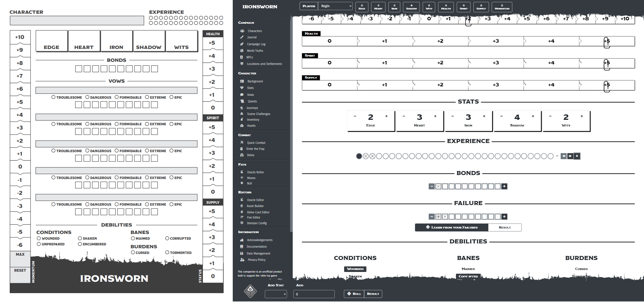This screenshot has height=302, width=644.
Task: Select Corrupted radio on paper sheet
Action: click(167, 238)
